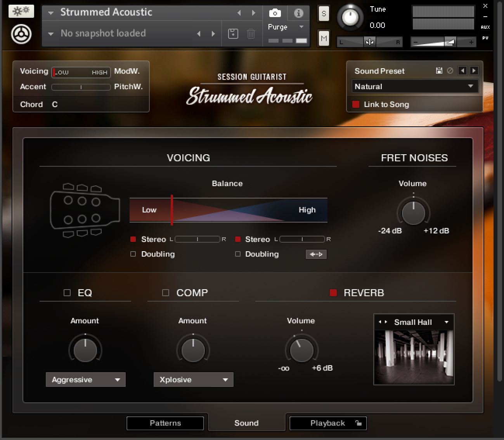The height and width of the screenshot is (440, 504).
Task: Click the Strummed Acoustic instrument name
Action: pos(106,12)
